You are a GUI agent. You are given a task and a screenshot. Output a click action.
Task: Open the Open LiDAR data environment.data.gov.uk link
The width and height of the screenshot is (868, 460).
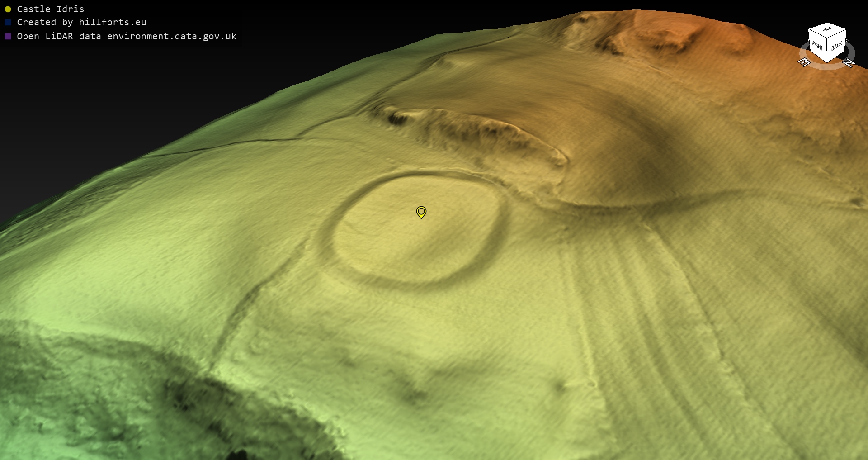[x=126, y=36]
